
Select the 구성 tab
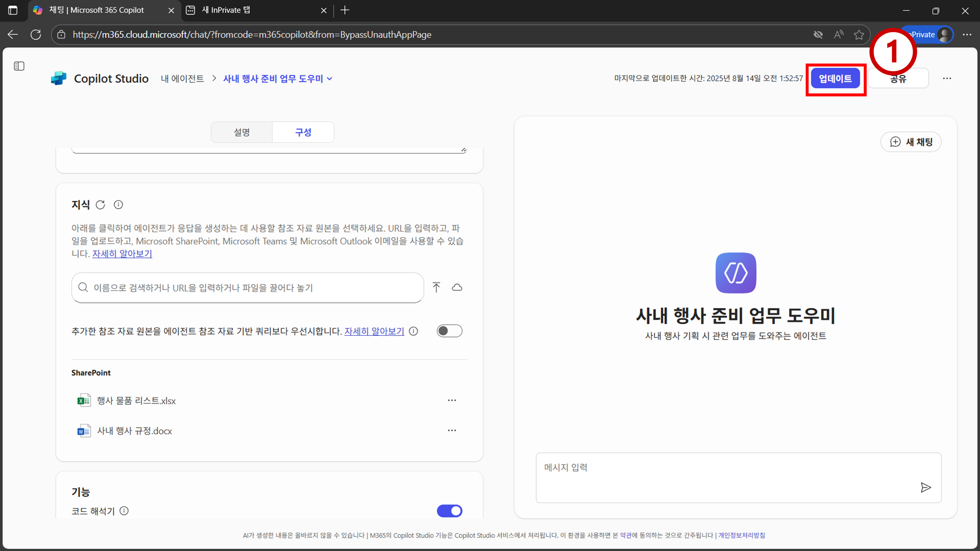point(303,132)
